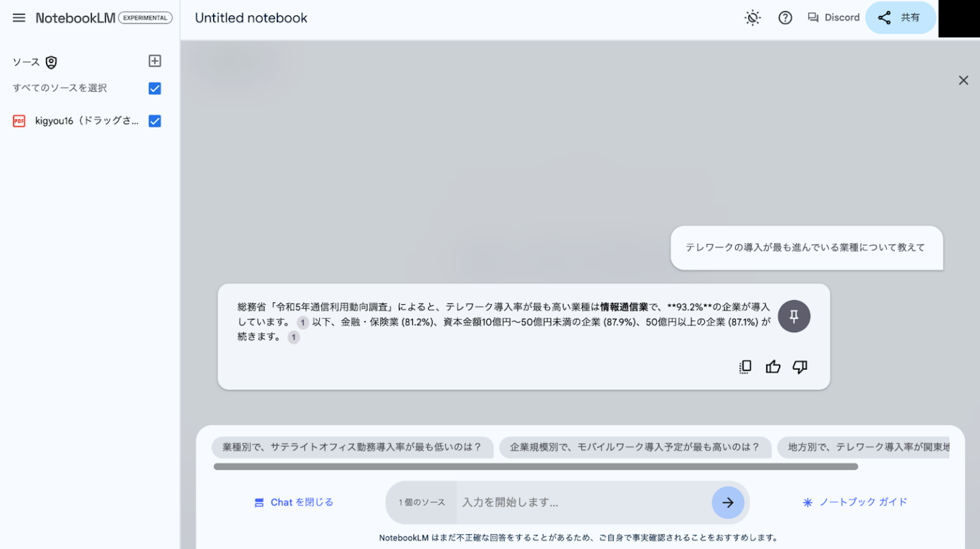Open the 1個のソース selector
Screen dimensions: 980x549
[420, 502]
